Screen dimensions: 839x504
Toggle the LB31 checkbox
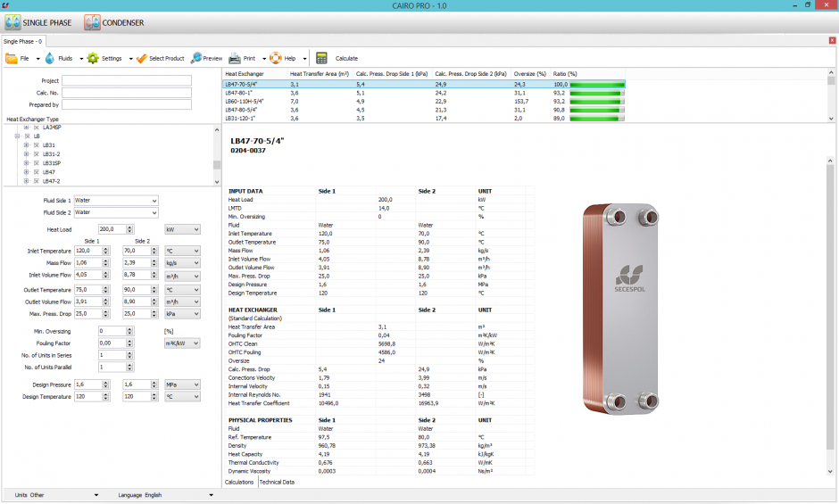(37, 145)
